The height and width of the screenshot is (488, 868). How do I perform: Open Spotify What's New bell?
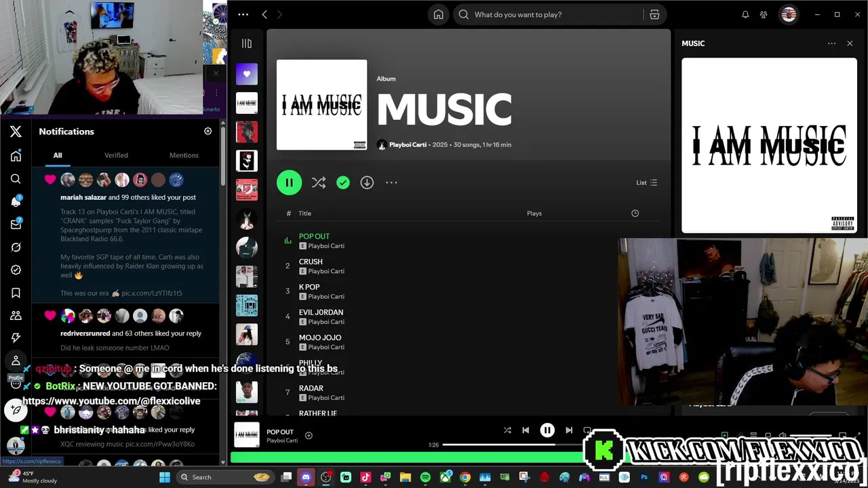click(x=745, y=14)
